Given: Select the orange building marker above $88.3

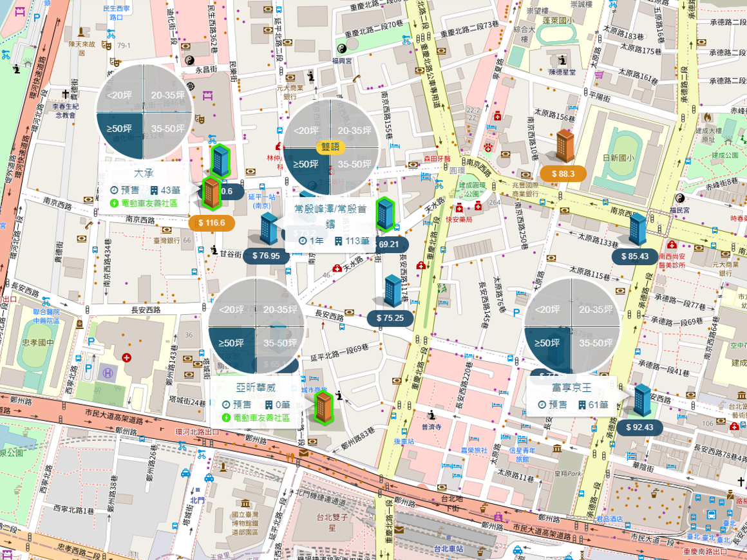Looking at the screenshot, I should pyautogui.click(x=565, y=145).
